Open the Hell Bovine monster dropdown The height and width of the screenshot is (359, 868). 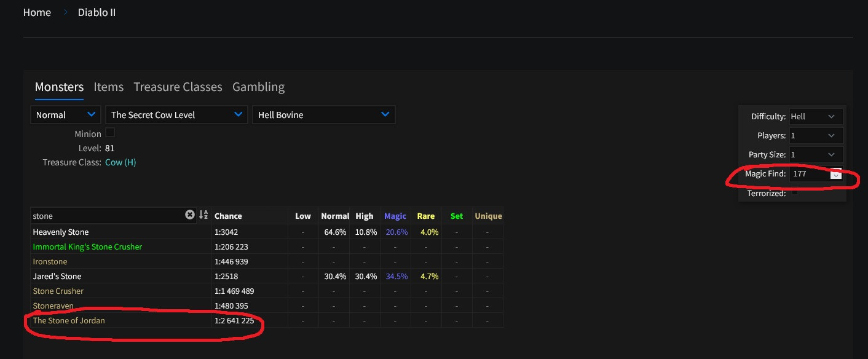click(323, 115)
